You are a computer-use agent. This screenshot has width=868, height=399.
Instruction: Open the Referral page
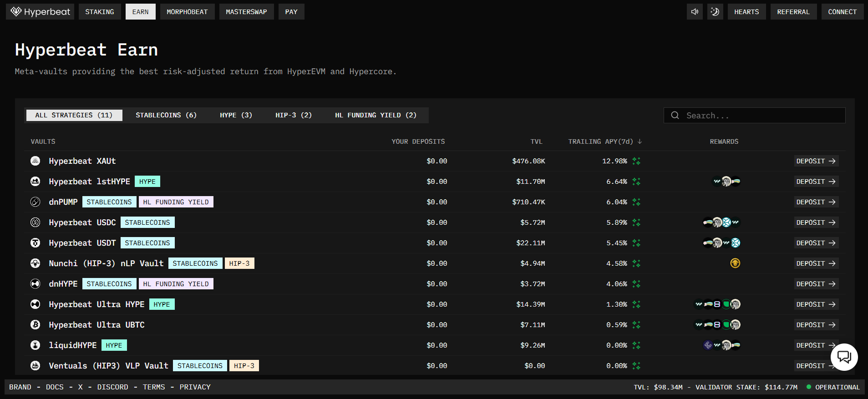793,12
